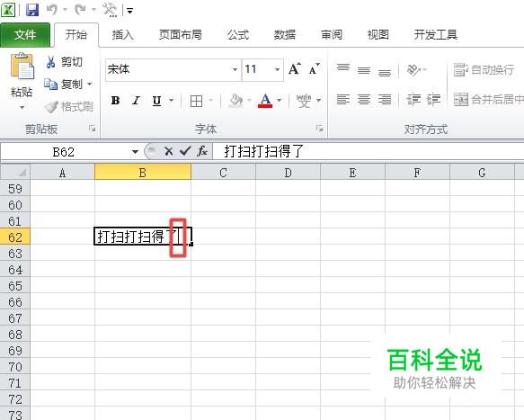Screen dimensions: 524x420
Task: Expand the 复制 dropdown arrow
Action: click(x=90, y=84)
